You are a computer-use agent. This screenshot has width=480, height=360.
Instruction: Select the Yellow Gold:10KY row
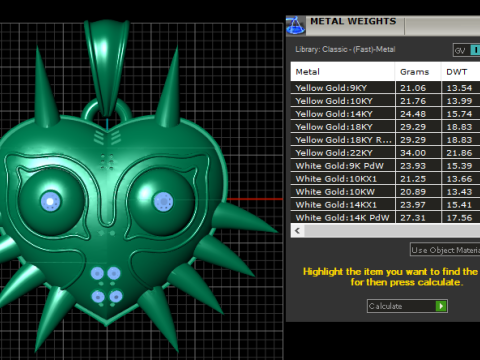tap(385, 101)
